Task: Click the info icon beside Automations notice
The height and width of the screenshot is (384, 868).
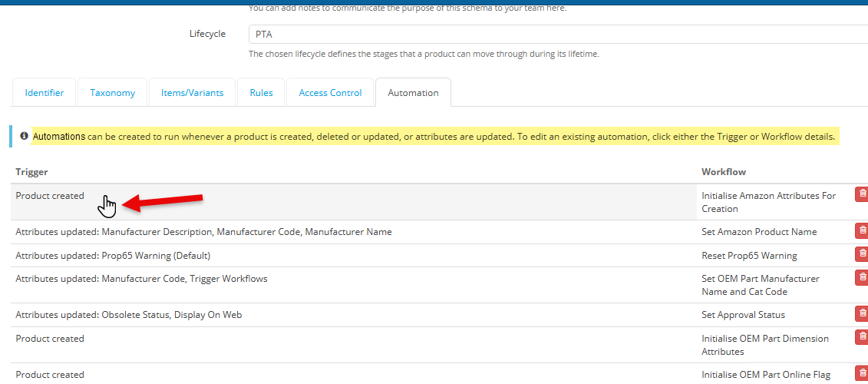Action: (24, 137)
